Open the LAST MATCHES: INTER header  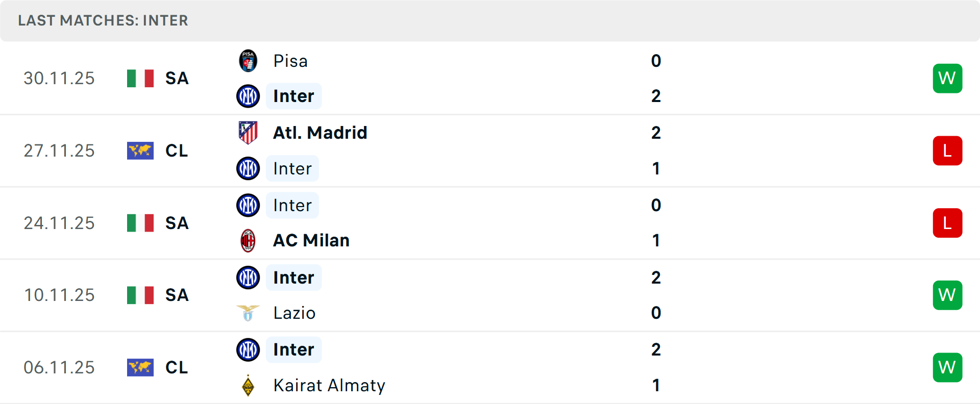103,20
